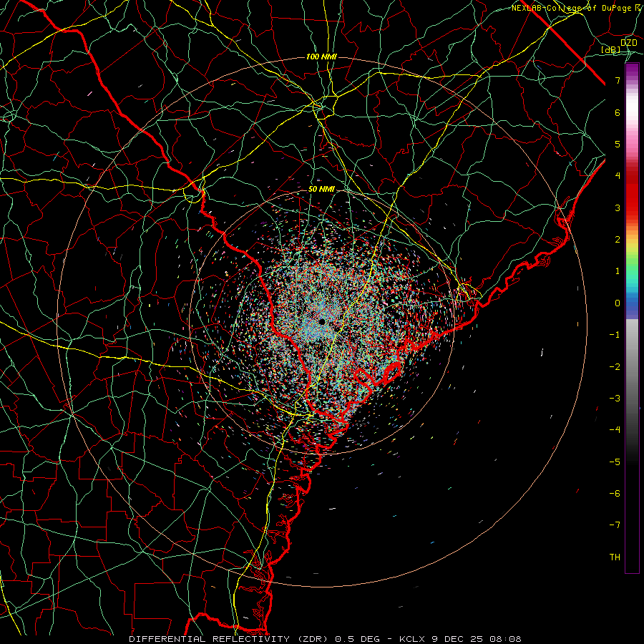Viewport: 644px width, 644px height.
Task: Click the 6 value on the color scale
Action: [x=618, y=112]
